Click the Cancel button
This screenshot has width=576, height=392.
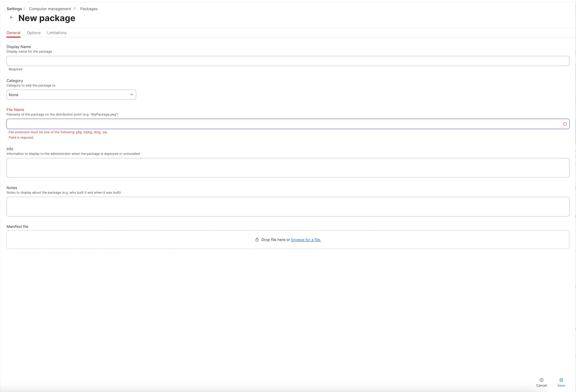tap(541, 383)
